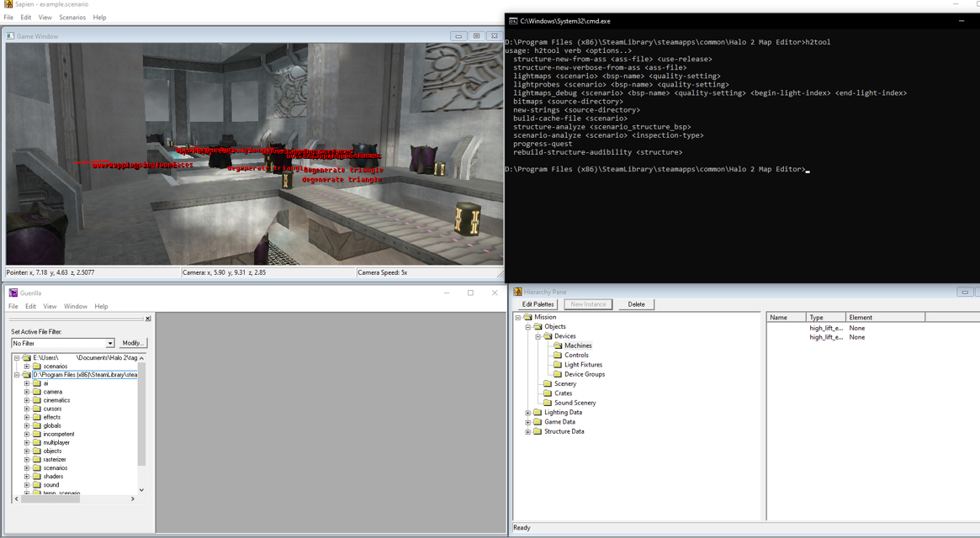
Task: Click the Sound Scenery folder icon
Action: click(548, 403)
